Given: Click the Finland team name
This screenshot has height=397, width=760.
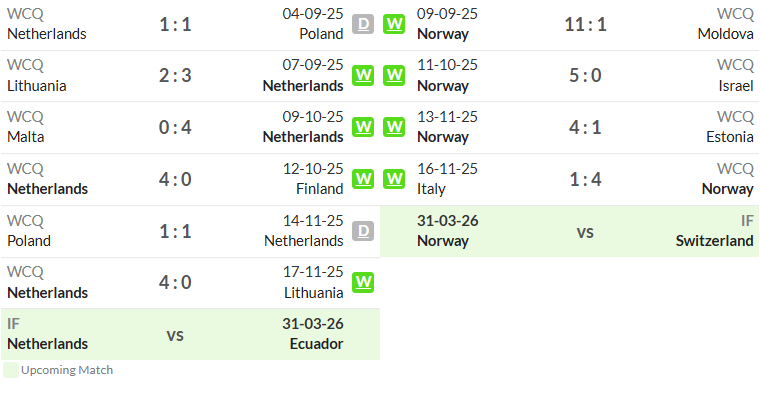Looking at the screenshot, I should pos(319,189).
